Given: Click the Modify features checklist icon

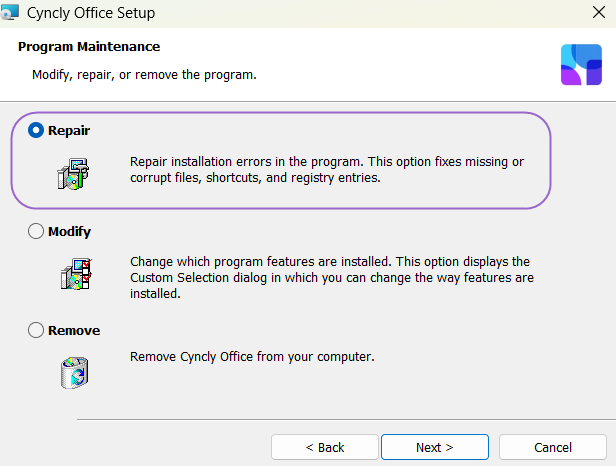Looking at the screenshot, I should pos(76,274).
